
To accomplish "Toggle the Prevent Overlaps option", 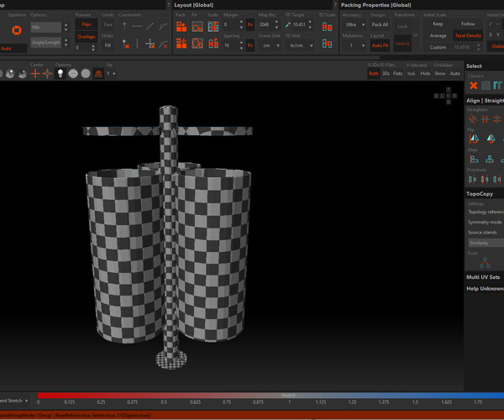I will [x=86, y=37].
